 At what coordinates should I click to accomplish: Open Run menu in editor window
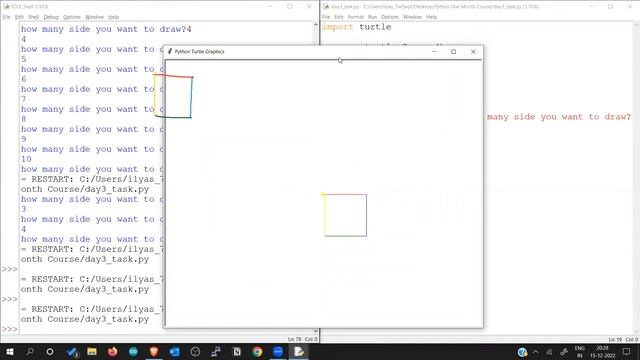372,17
